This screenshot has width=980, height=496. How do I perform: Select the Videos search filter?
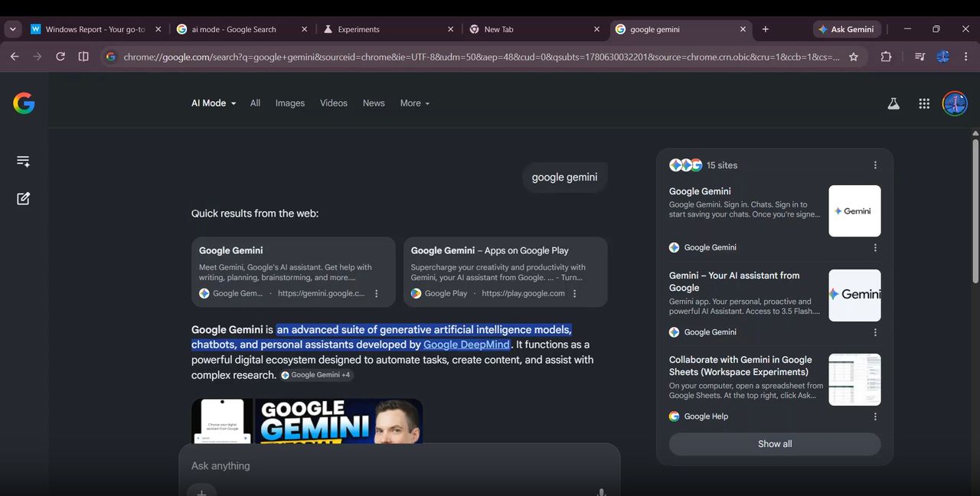click(334, 103)
